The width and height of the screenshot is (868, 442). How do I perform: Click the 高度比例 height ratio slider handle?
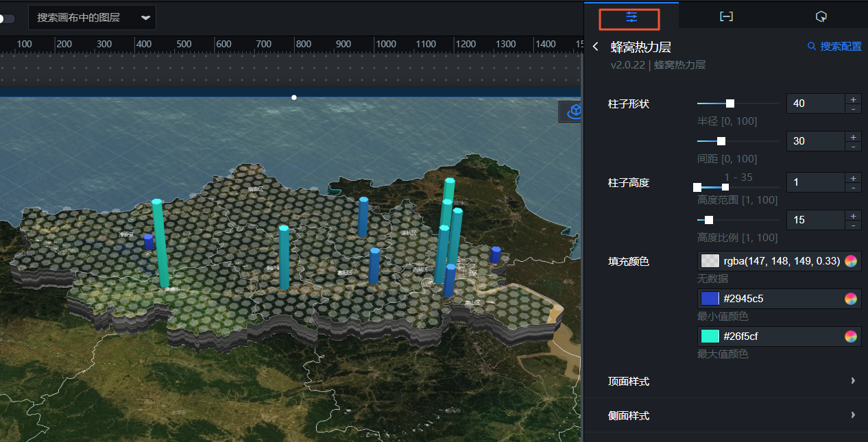coord(709,220)
